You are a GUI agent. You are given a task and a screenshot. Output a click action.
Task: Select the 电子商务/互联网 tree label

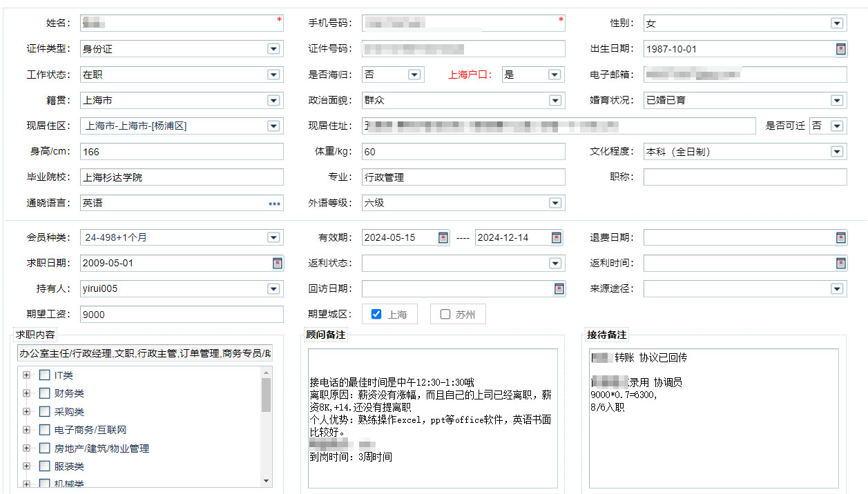pos(90,430)
